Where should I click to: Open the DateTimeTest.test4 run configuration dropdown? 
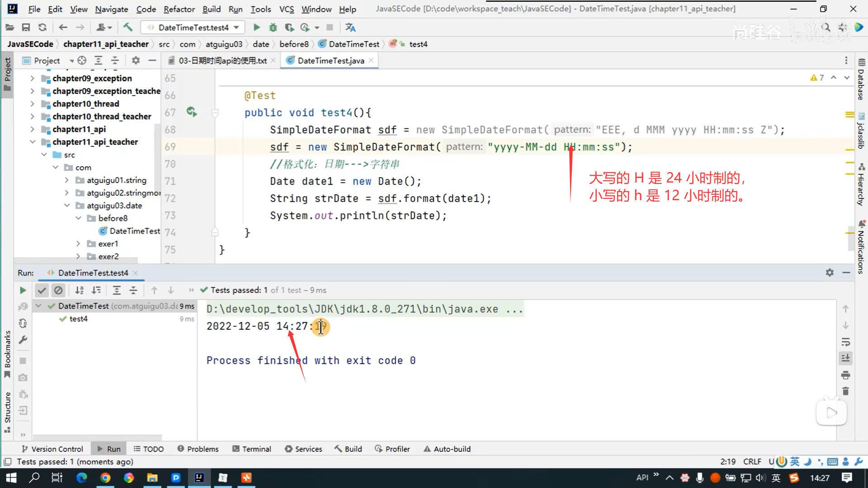click(x=193, y=28)
